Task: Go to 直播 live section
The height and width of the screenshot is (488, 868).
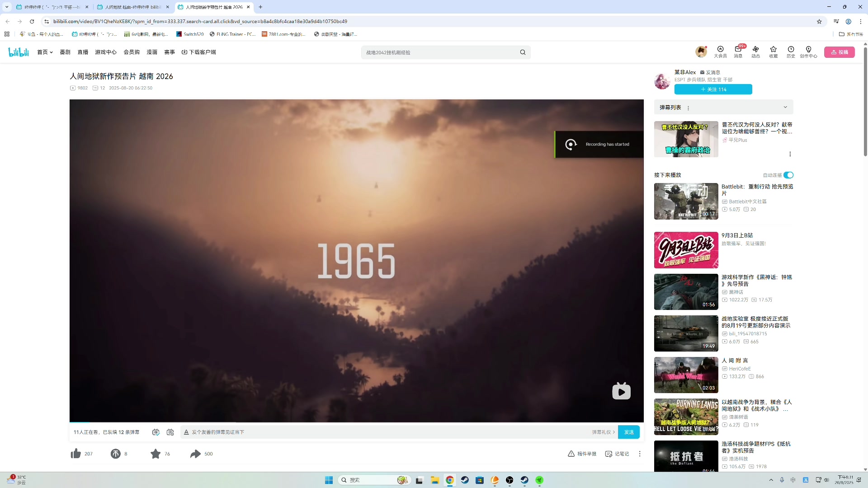Action: (x=83, y=52)
